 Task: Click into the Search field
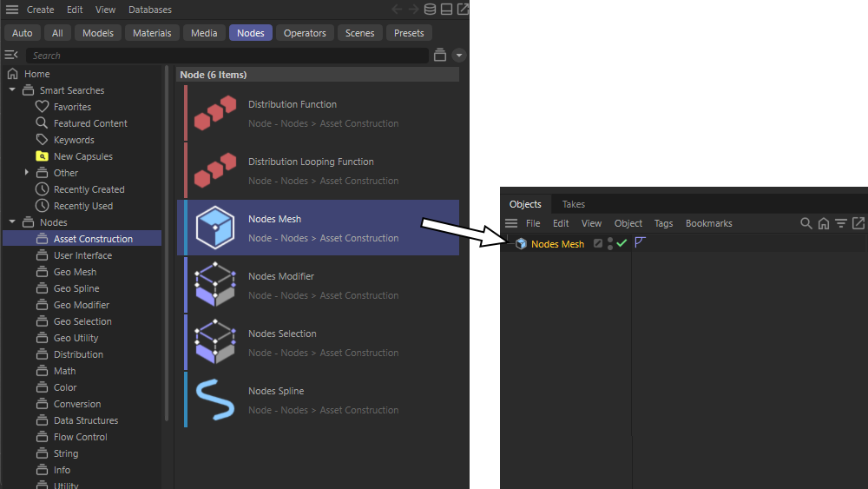[227, 56]
